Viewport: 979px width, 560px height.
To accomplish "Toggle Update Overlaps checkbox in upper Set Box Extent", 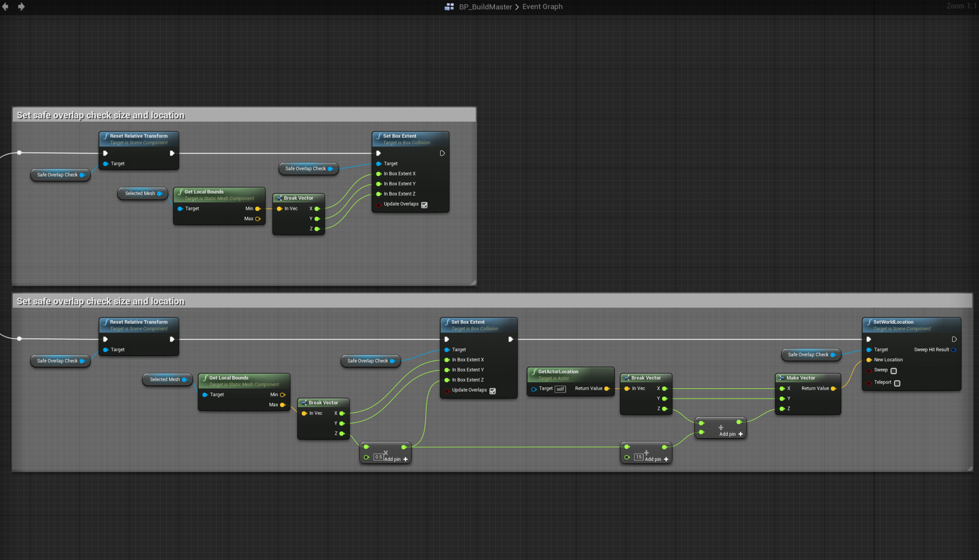I will [424, 205].
